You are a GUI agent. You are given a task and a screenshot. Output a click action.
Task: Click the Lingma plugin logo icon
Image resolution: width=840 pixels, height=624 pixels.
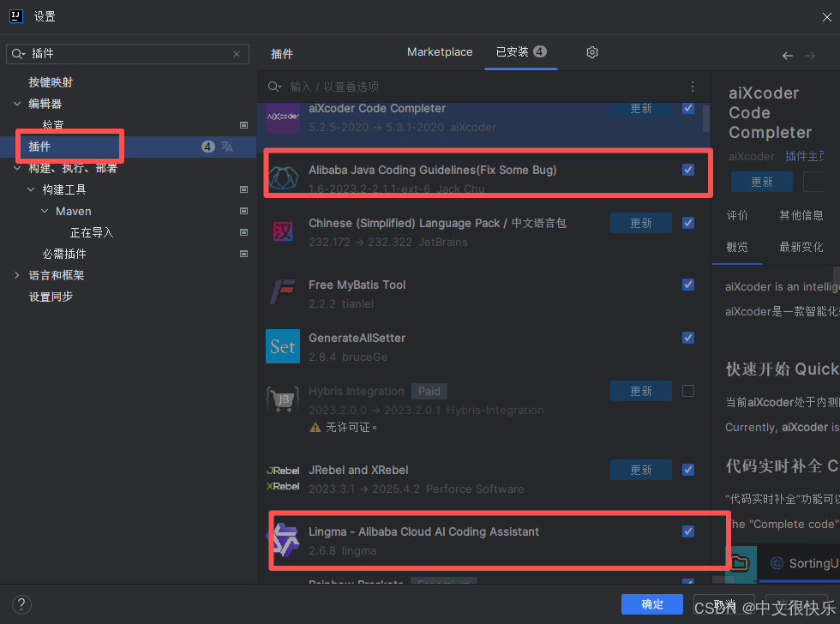point(284,540)
